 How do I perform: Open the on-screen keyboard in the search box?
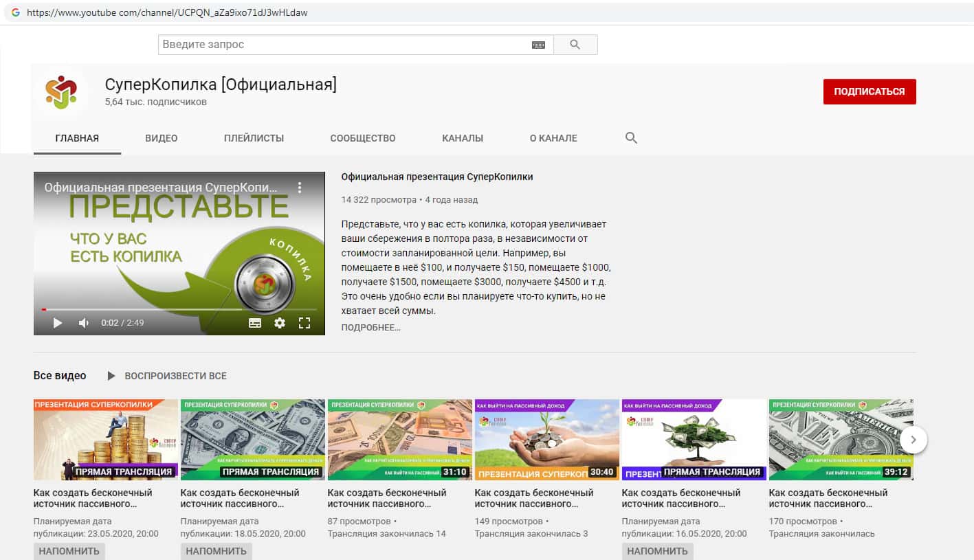click(539, 45)
